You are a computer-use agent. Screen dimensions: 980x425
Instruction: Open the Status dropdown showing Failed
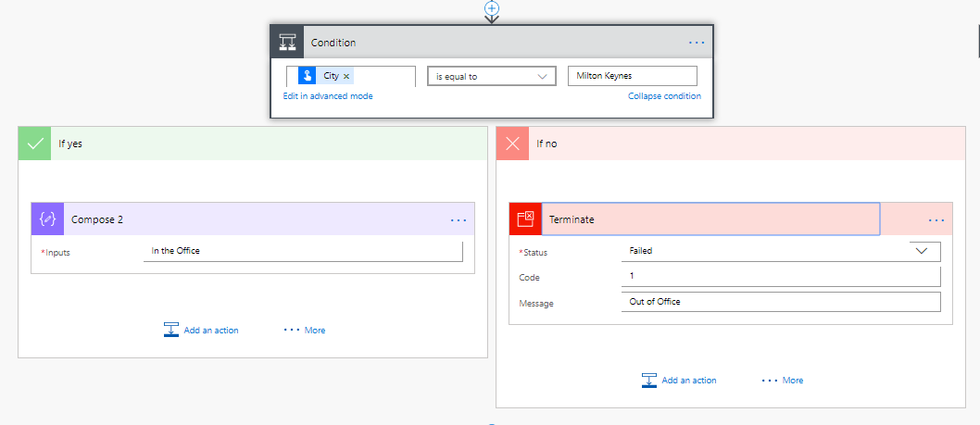[x=781, y=251]
